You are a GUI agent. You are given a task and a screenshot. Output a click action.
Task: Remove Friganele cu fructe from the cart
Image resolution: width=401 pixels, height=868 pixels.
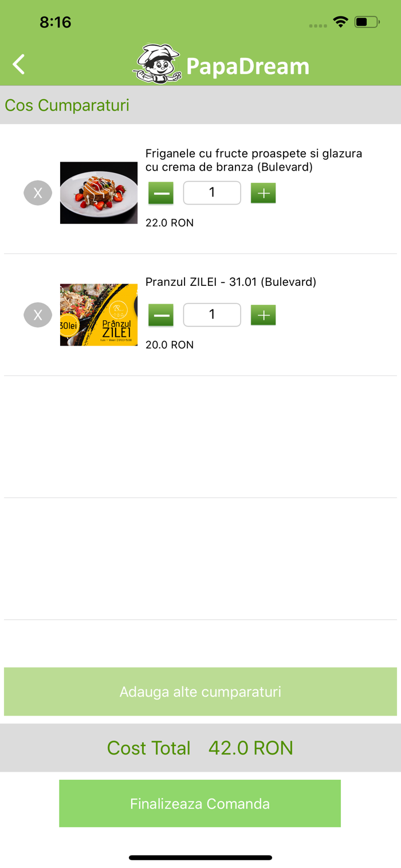click(38, 193)
